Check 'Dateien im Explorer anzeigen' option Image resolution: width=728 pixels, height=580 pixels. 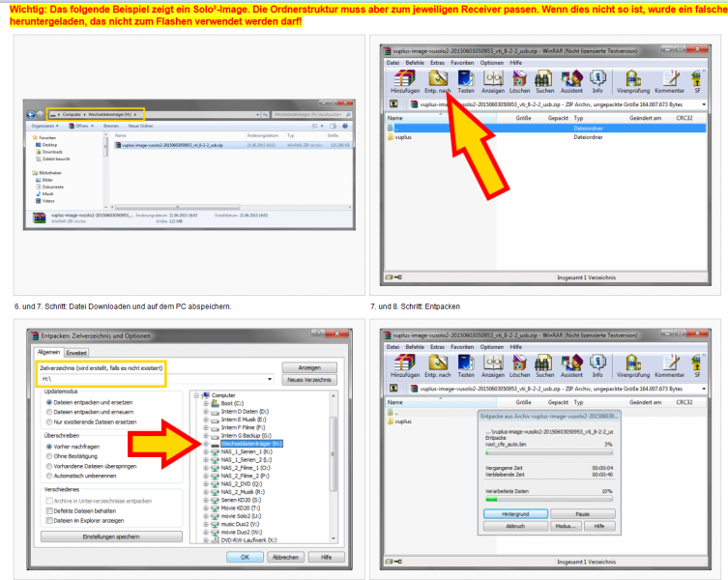tap(49, 521)
